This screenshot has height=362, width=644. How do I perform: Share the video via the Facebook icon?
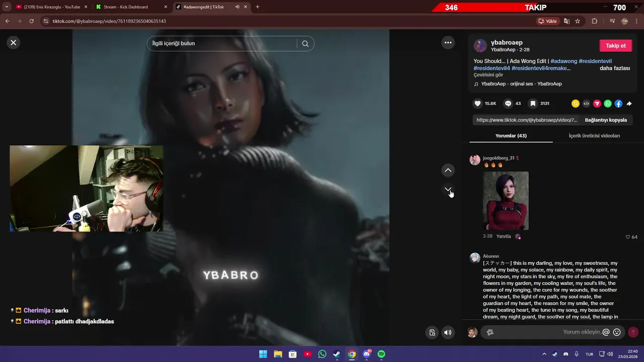point(618,104)
